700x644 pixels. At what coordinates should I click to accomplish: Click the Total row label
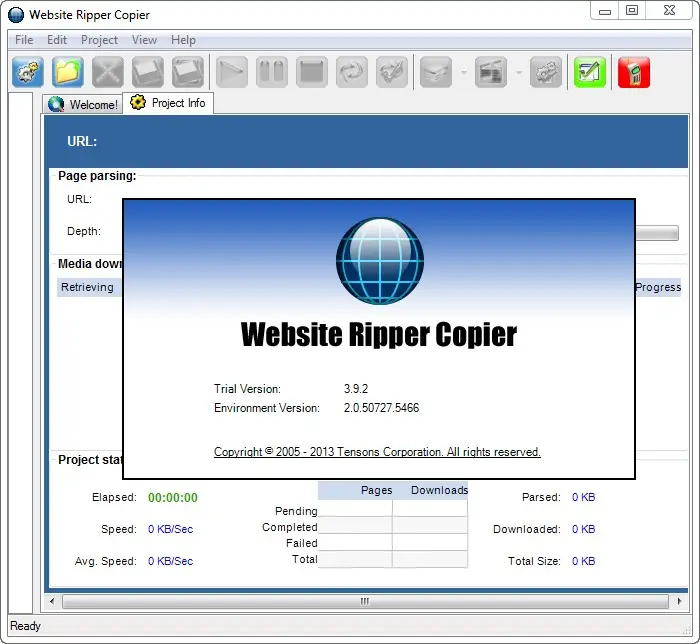click(x=305, y=559)
